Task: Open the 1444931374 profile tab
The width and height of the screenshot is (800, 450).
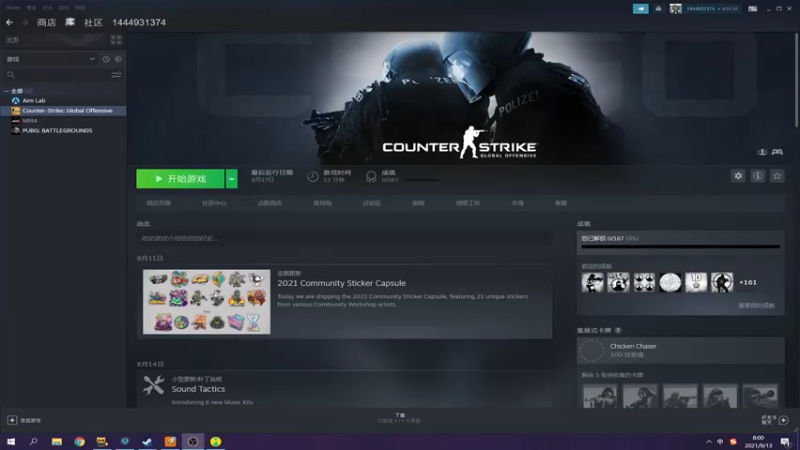Action: coord(139,22)
